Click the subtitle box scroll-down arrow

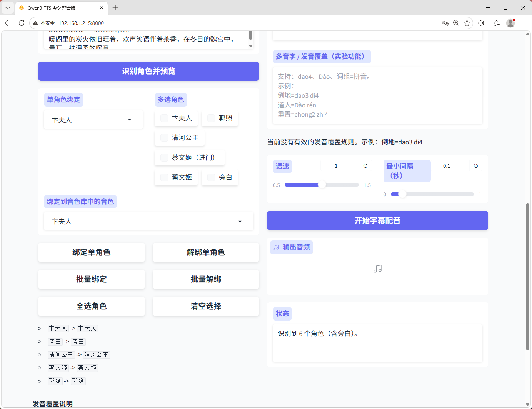point(250,46)
